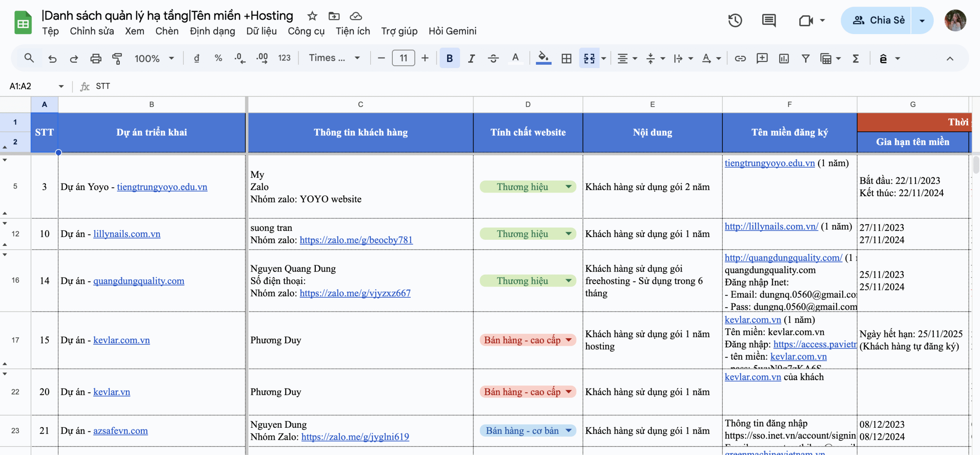This screenshot has height=455, width=980.
Task: Open the Định dạng menu
Action: (212, 31)
